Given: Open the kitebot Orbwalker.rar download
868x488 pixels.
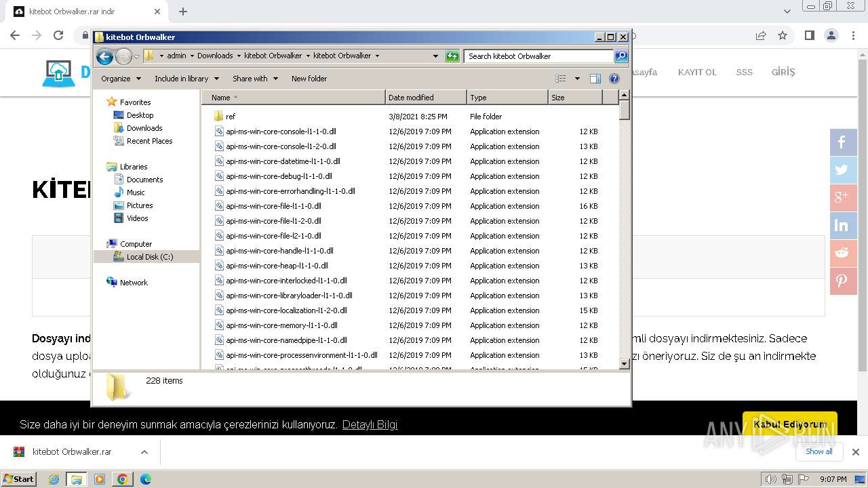Looking at the screenshot, I should click(x=72, y=452).
